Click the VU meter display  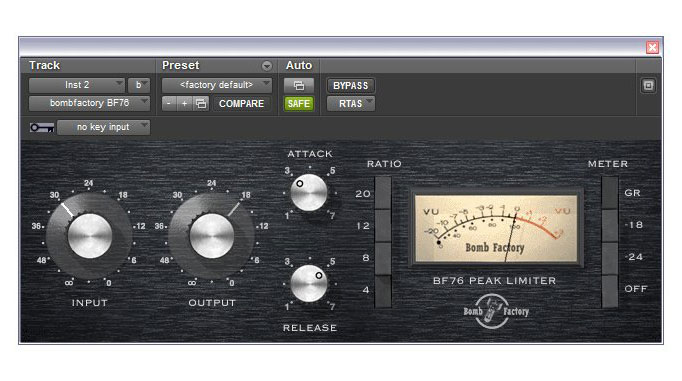pos(495,228)
